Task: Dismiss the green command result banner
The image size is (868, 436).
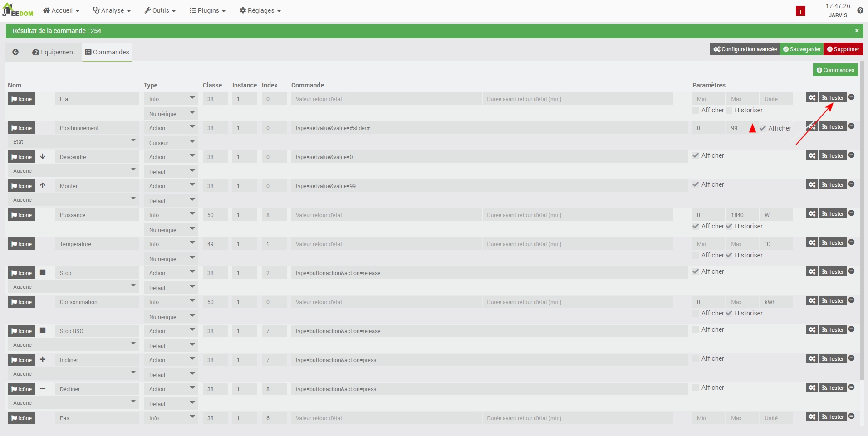Action: (857, 31)
